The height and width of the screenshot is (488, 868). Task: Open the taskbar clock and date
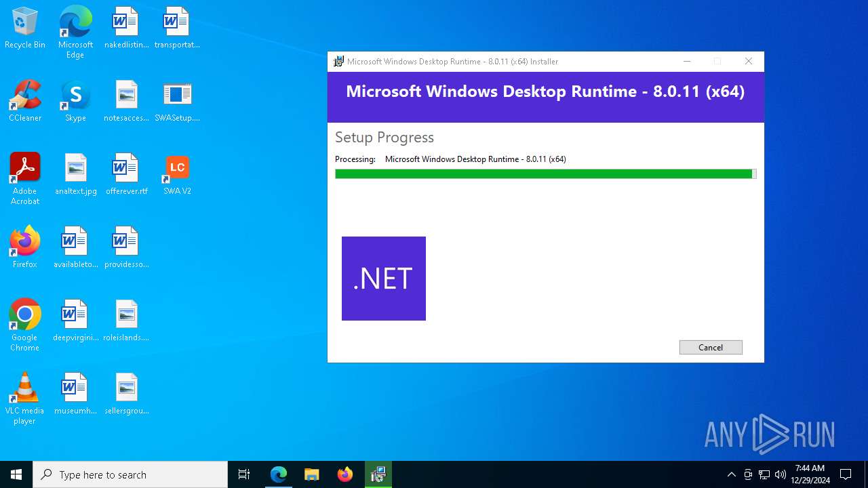pos(810,474)
